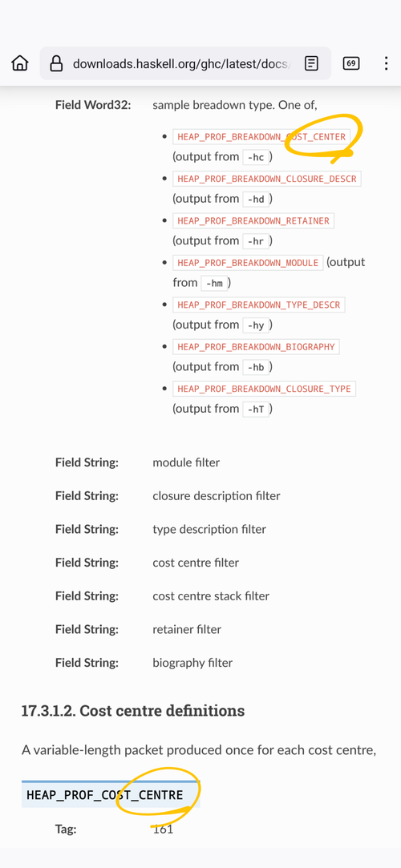Click HEAP_PROF_BREAKDOWN_CLOSURE_TYPE code label
Image resolution: width=401 pixels, height=868 pixels.
(x=264, y=389)
